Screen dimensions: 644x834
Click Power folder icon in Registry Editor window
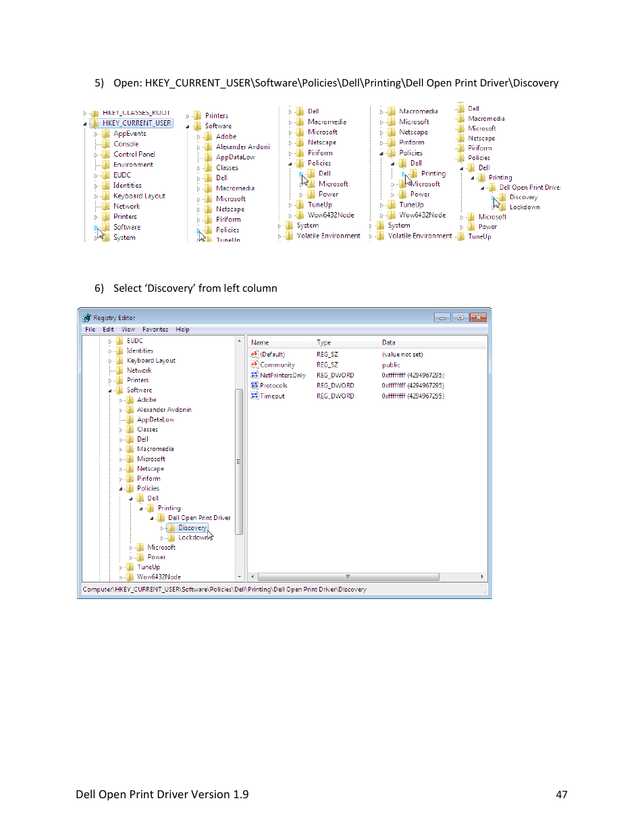(x=140, y=557)
